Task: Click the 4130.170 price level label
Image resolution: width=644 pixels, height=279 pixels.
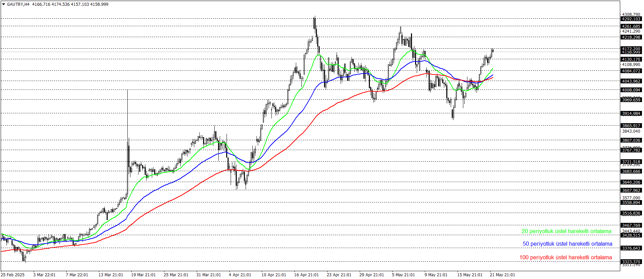Action: click(x=631, y=60)
